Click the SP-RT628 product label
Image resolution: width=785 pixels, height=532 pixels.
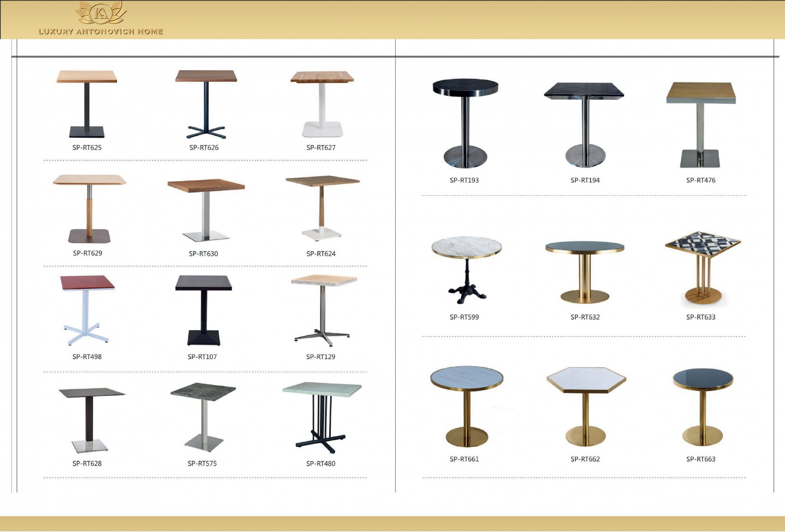coord(87,464)
